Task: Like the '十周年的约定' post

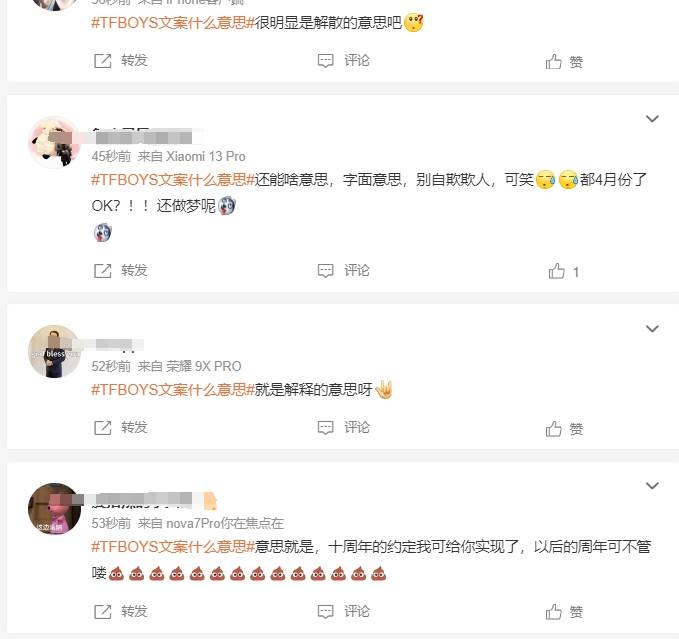Action: coord(564,612)
